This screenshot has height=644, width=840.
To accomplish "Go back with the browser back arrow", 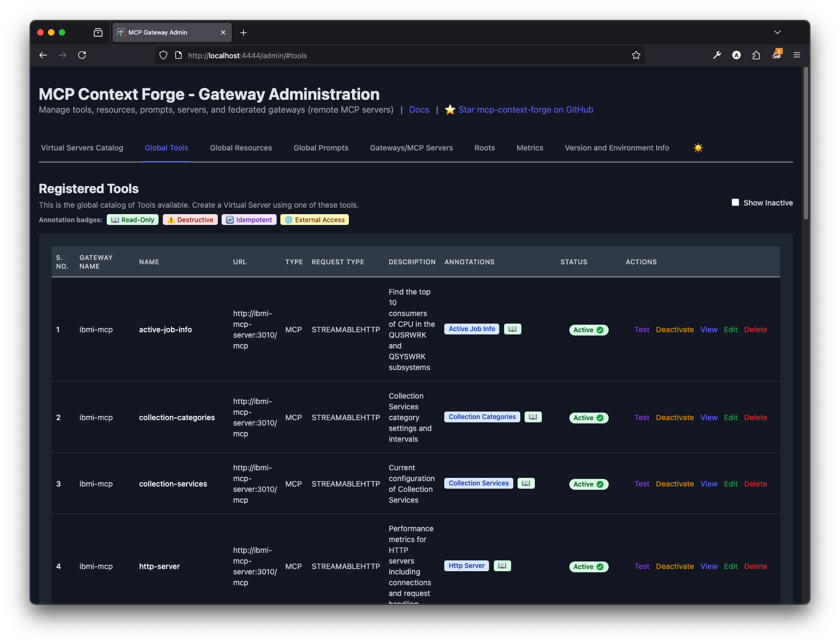I will click(43, 55).
